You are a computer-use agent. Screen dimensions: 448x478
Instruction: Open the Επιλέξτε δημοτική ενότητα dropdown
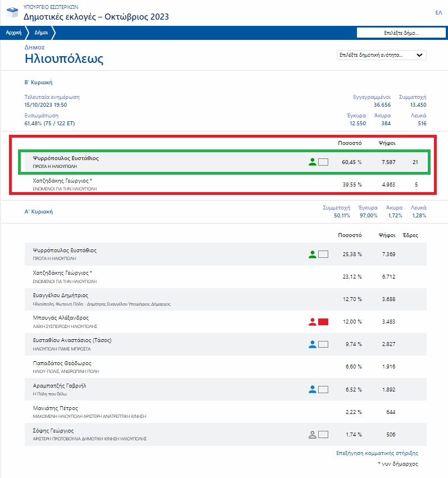click(x=382, y=55)
